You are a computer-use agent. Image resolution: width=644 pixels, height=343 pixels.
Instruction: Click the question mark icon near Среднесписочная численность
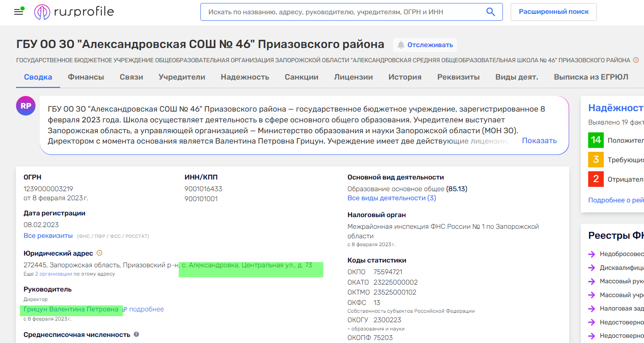(x=136, y=334)
